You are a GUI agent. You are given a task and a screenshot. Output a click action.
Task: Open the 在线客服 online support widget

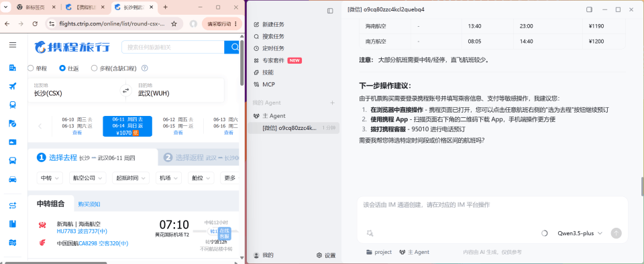(224, 233)
